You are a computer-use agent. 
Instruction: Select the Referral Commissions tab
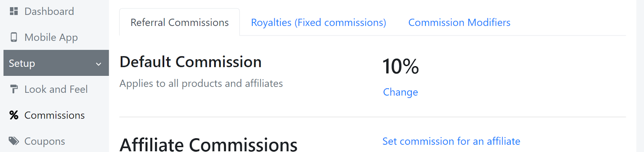[180, 23]
